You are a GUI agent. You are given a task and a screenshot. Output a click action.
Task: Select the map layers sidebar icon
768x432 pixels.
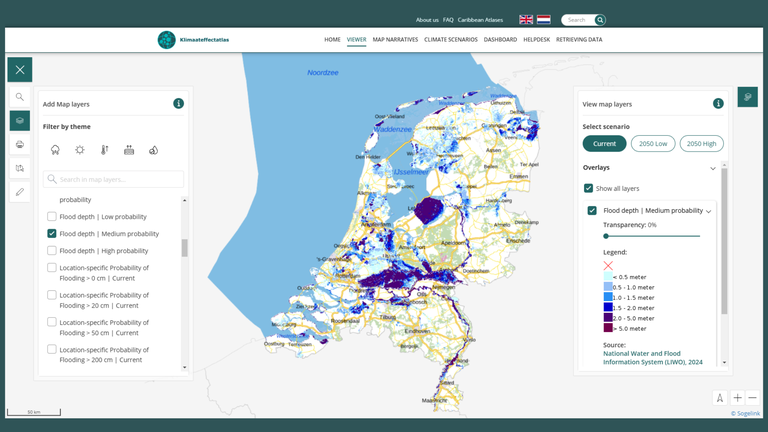tap(20, 120)
